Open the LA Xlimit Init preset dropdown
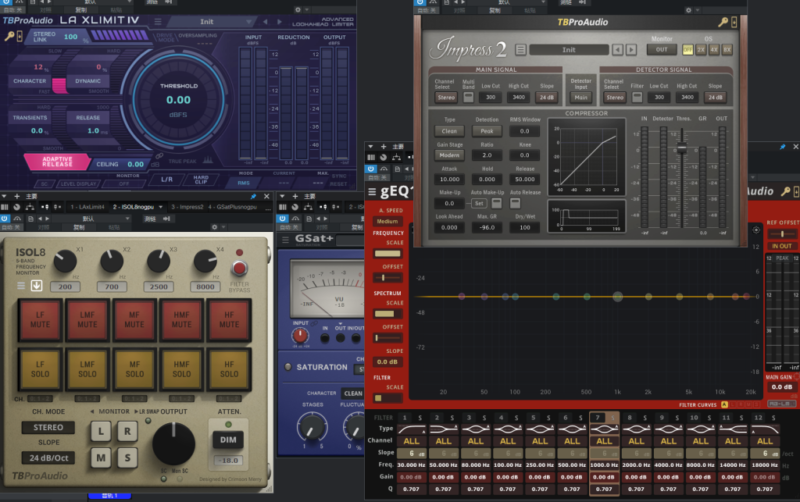Screen dimensions: 800x502 point(207,21)
